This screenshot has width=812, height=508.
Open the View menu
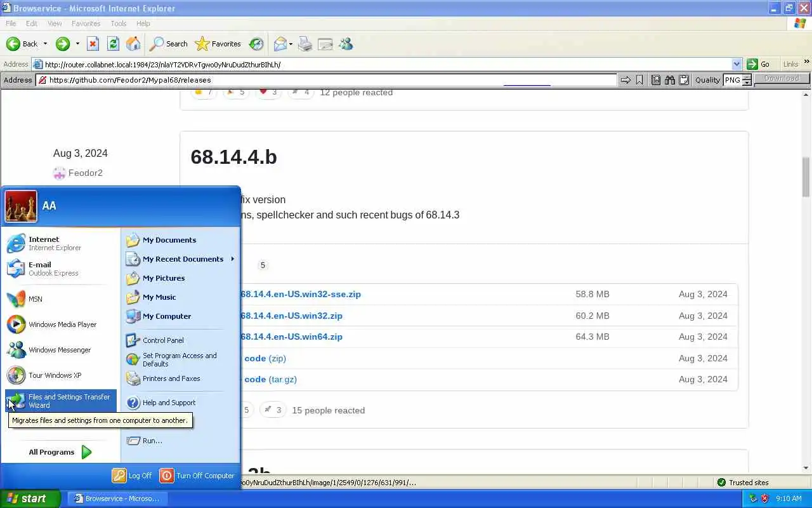click(x=55, y=23)
